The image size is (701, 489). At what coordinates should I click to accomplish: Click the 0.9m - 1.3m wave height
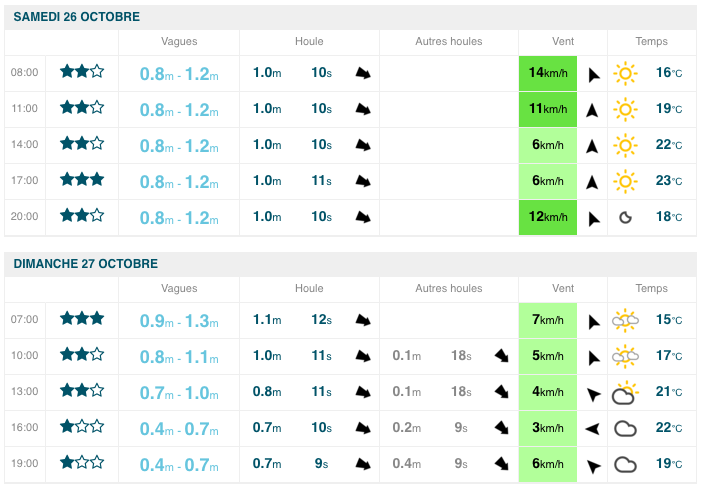pyautogui.click(x=179, y=320)
